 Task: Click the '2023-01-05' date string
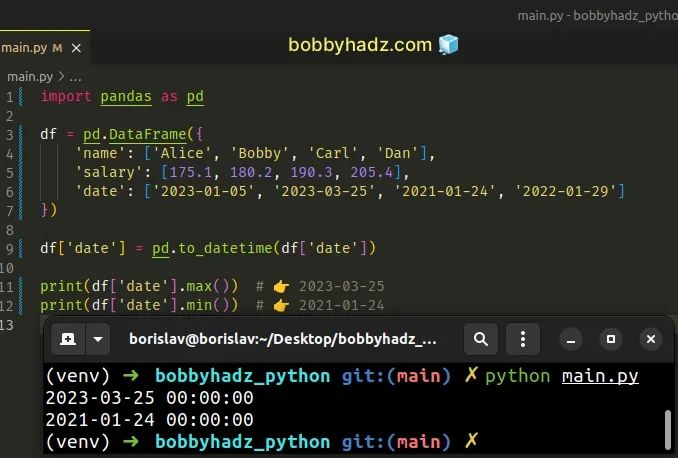click(203, 192)
